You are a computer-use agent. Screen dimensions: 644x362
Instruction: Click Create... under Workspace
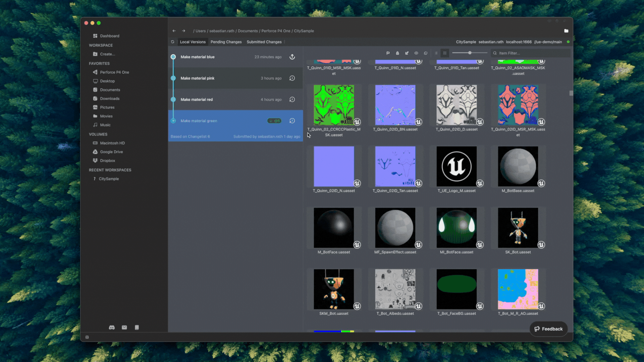tap(107, 54)
